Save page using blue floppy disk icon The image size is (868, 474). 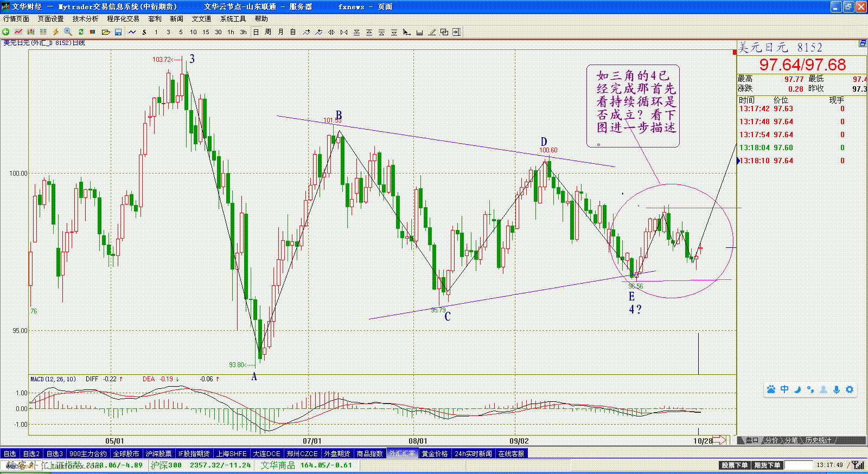click(x=118, y=32)
